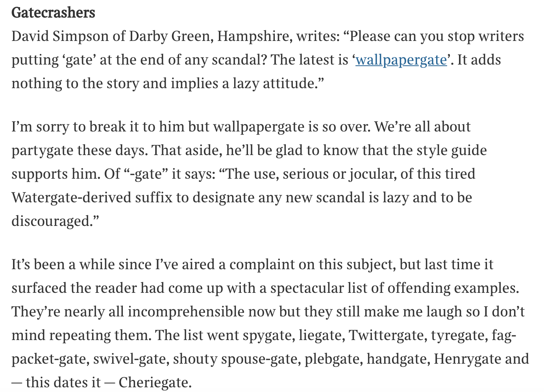Click the name 'David Simpson'
This screenshot has height=392, width=544.
60,36
